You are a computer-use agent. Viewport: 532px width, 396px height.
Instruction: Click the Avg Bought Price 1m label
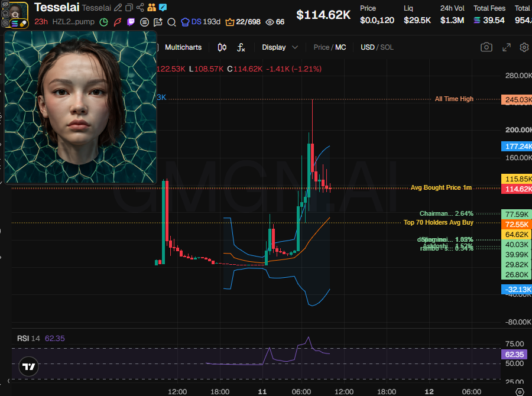pyautogui.click(x=441, y=187)
